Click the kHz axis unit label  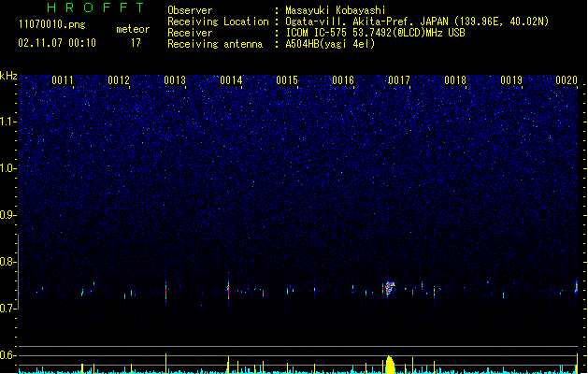click(8, 76)
